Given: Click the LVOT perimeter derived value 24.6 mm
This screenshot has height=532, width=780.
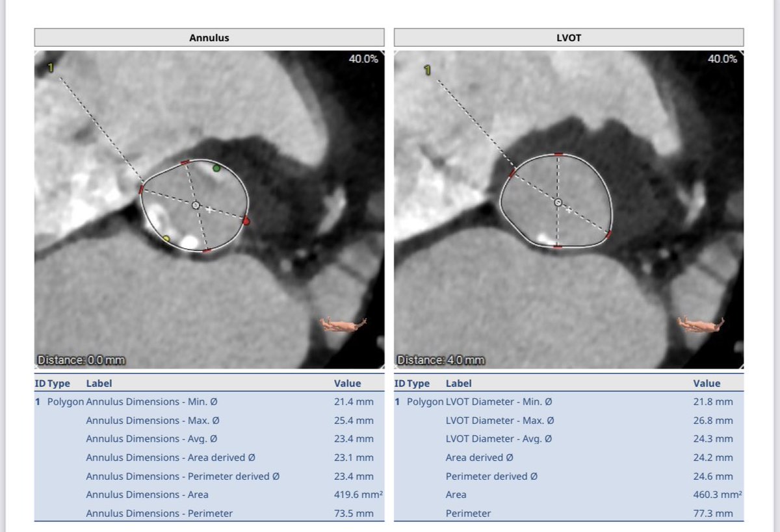Looking at the screenshot, I should [x=713, y=476].
